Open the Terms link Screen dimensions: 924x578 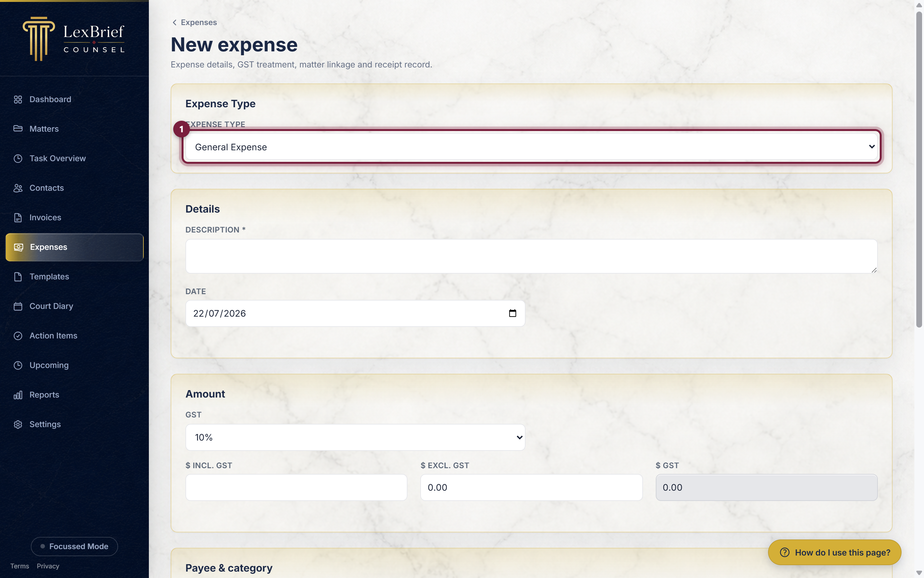click(x=20, y=566)
